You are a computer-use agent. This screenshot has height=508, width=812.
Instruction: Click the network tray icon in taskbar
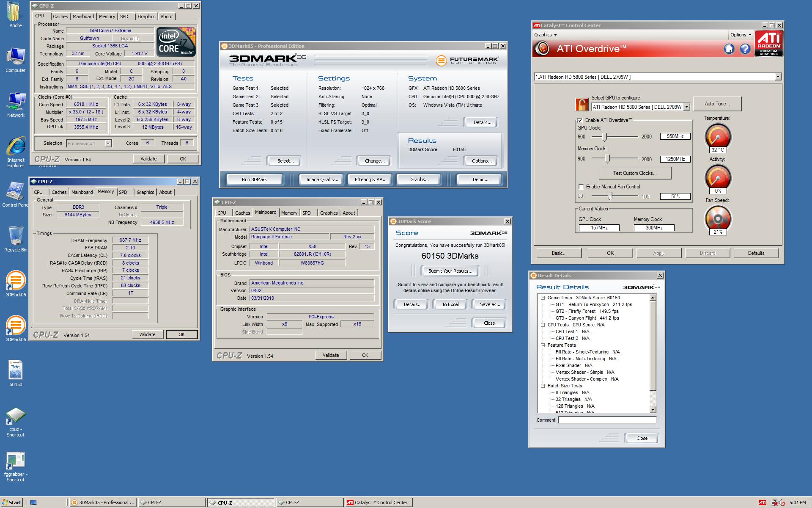point(775,502)
